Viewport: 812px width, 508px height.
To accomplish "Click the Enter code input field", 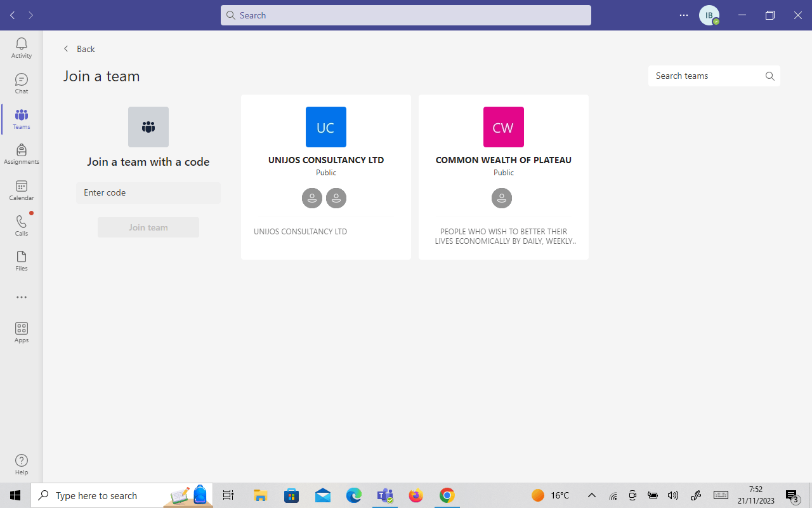I will click(148, 192).
